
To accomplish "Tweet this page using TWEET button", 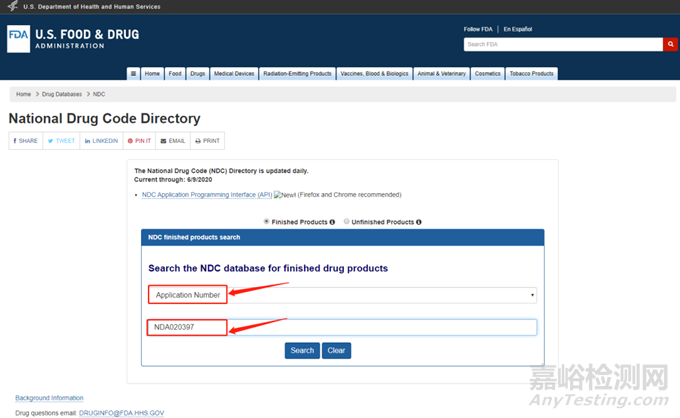I will [61, 141].
